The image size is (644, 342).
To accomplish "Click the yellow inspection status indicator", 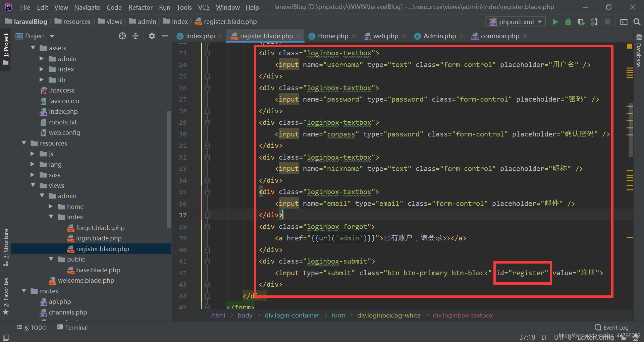I will pyautogui.click(x=630, y=46).
